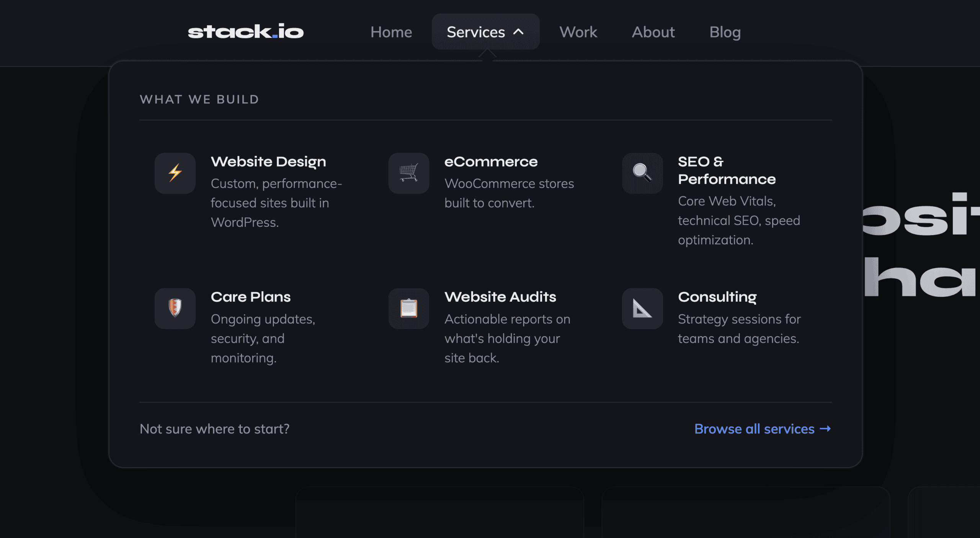Click the Care Plans heading
The width and height of the screenshot is (980, 538).
click(251, 296)
